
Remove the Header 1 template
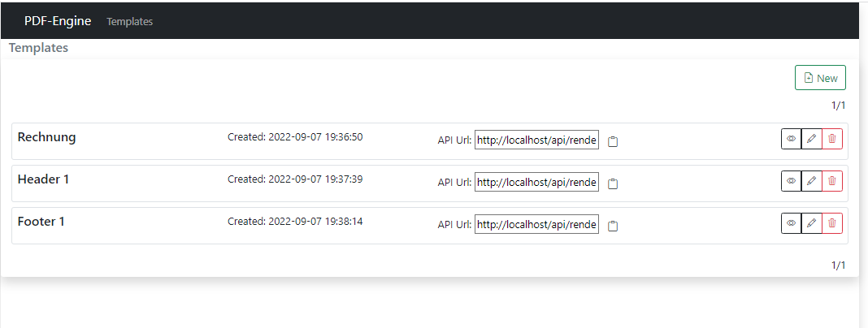pos(831,181)
